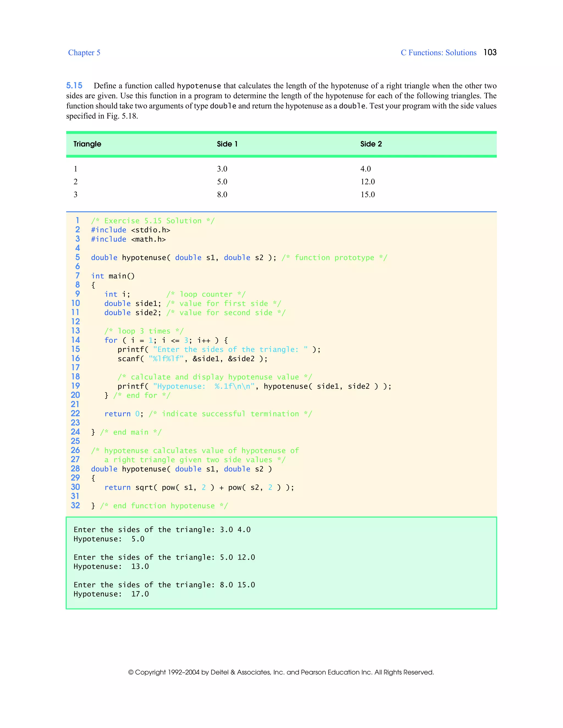Click 'Hypotenuse: 17.0' output line
The width and height of the screenshot is (563, 728).
point(111,594)
